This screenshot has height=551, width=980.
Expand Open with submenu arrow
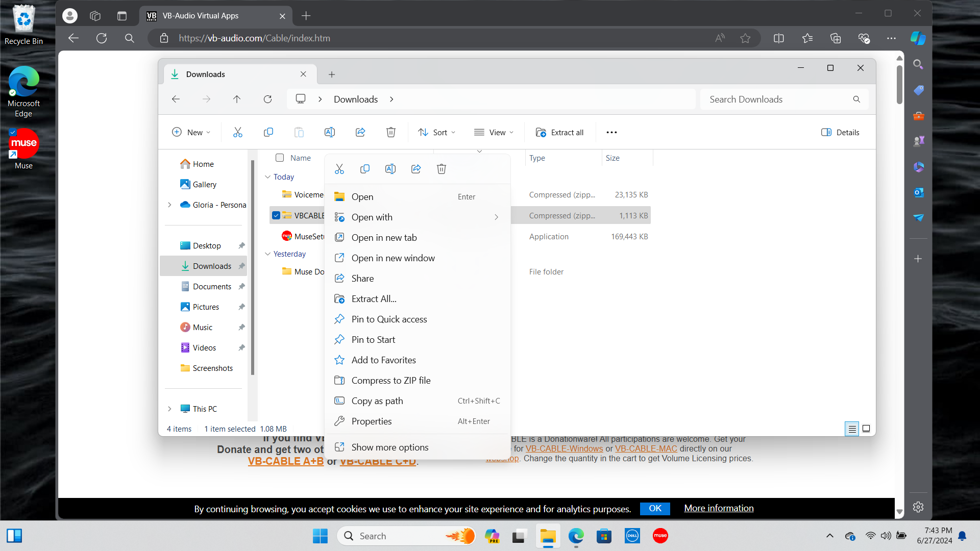pos(497,217)
